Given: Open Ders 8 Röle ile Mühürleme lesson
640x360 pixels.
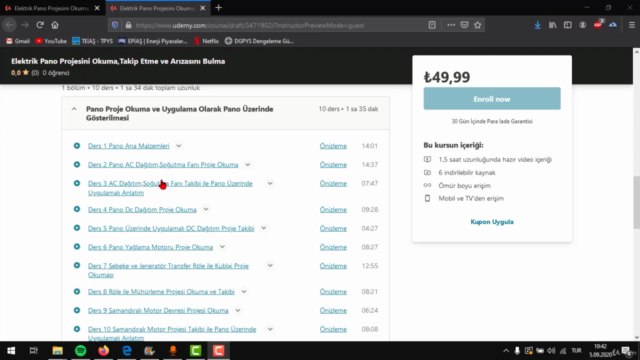Looking at the screenshot, I should coord(161,291).
